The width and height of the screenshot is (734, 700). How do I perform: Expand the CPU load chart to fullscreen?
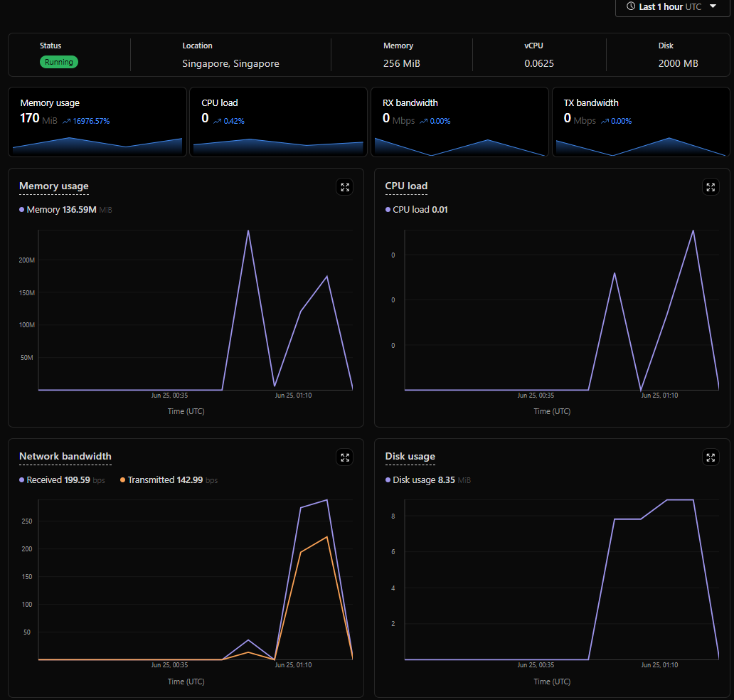point(711,187)
